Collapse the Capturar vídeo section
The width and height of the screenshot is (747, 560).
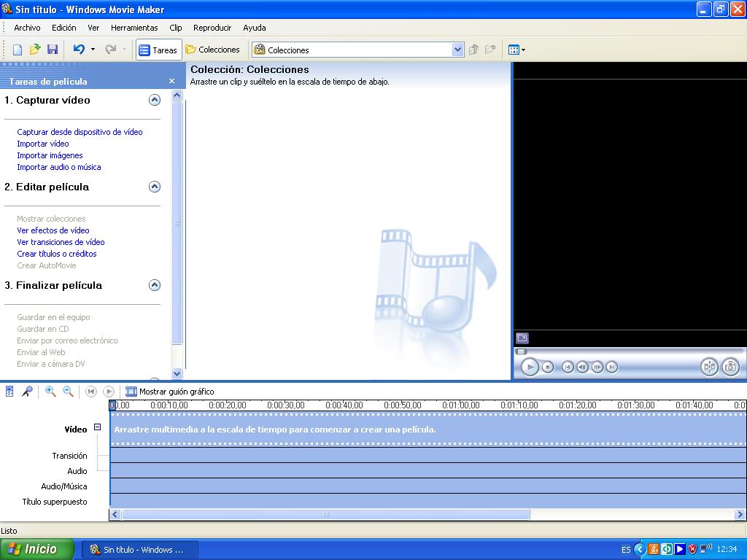[155, 100]
